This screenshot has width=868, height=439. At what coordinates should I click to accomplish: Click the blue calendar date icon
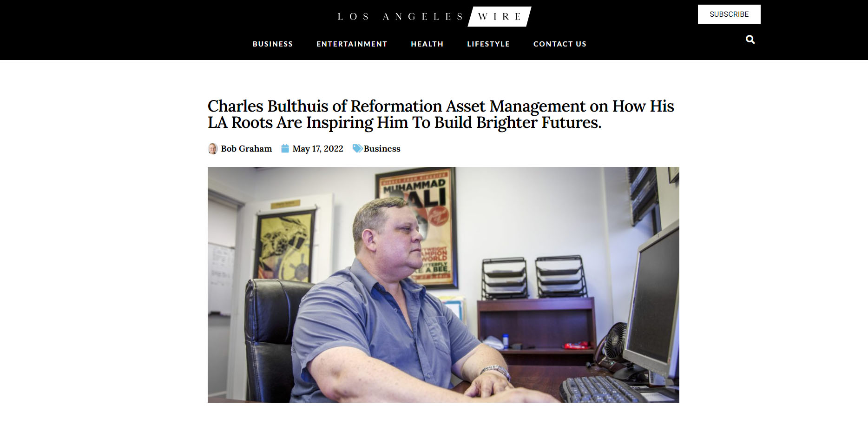285,148
